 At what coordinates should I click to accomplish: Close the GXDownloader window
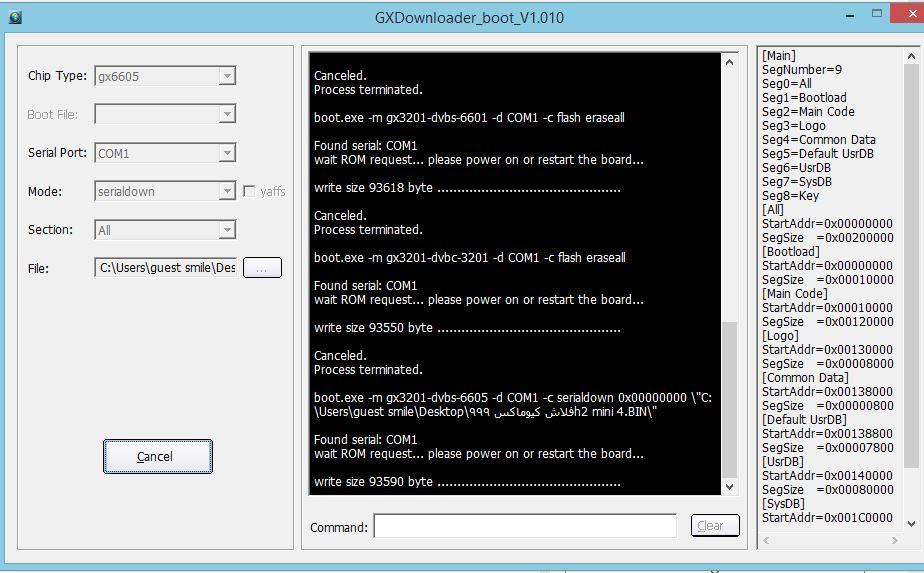coord(908,14)
